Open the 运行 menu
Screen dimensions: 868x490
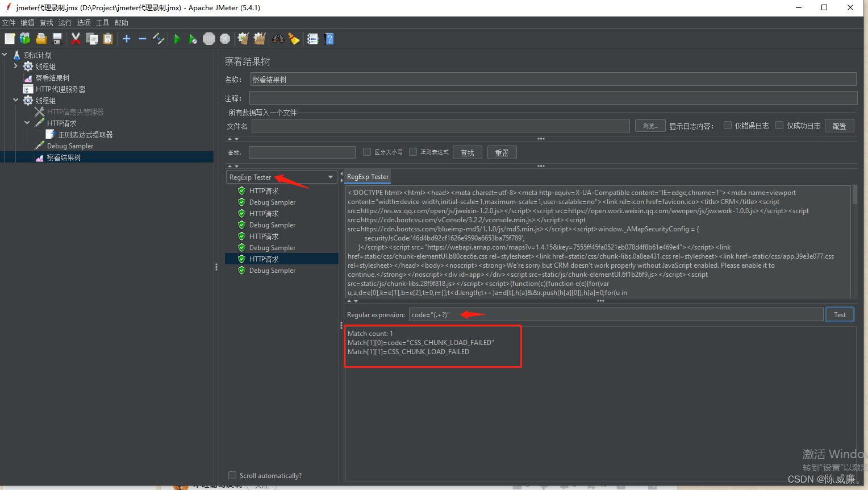pos(65,23)
